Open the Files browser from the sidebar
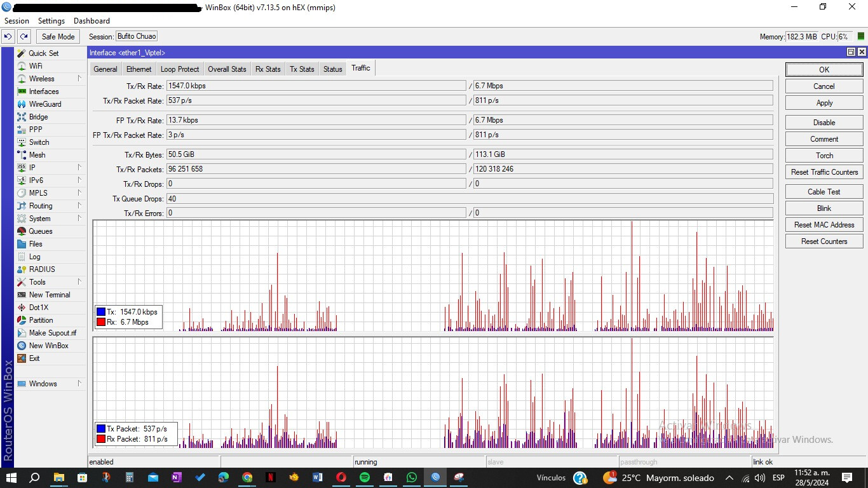Viewport: 868px width, 488px height. tap(36, 243)
